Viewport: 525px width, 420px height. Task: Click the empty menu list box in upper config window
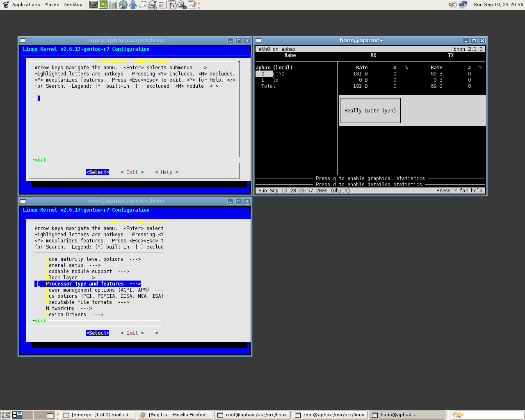133,126
